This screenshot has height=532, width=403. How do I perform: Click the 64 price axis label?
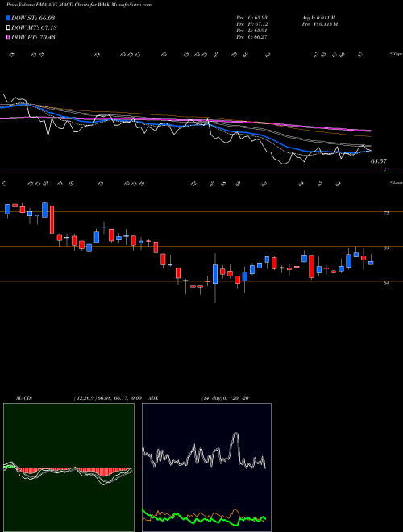click(386, 283)
